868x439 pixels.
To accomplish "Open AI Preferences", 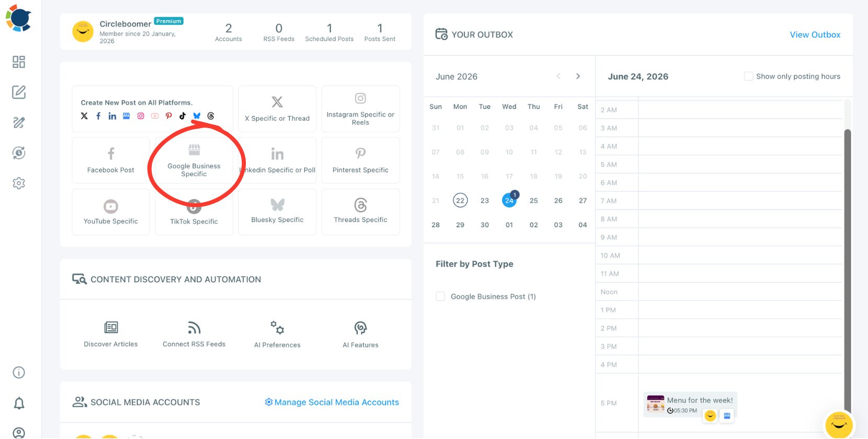I will [x=277, y=334].
